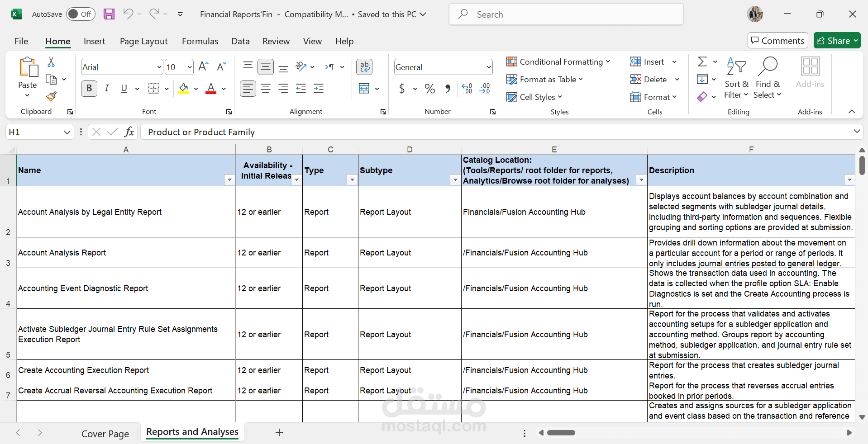Click the Comma Style icon
The width and height of the screenshot is (868, 444).
pyautogui.click(x=448, y=89)
